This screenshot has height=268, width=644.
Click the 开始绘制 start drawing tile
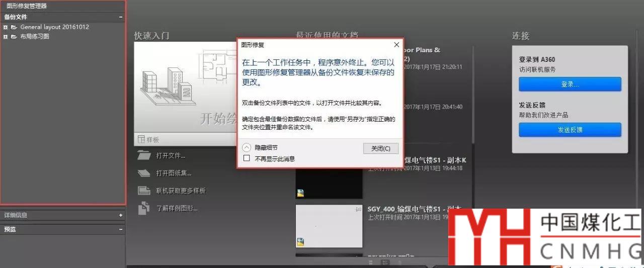pyautogui.click(x=186, y=87)
